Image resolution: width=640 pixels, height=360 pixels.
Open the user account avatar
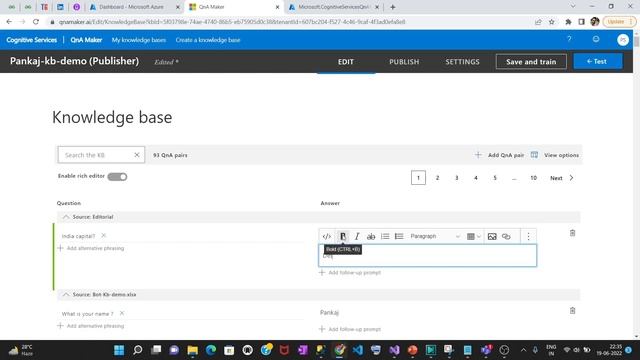tap(622, 40)
